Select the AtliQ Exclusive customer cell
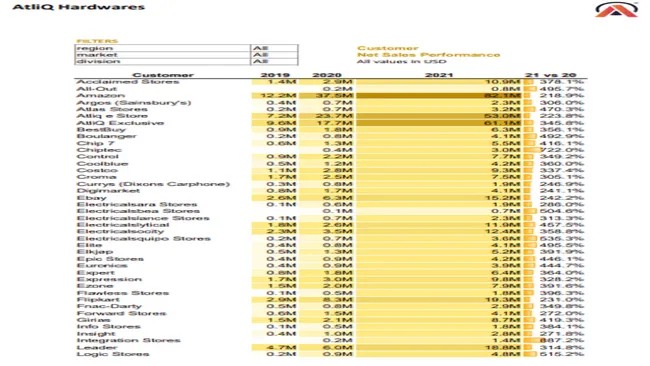 click(120, 123)
